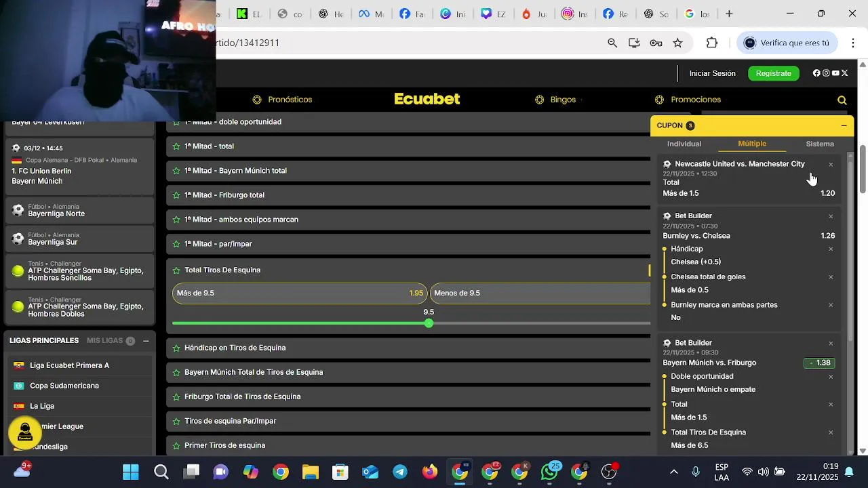Open the live chat support avatar icon
Viewport: 868px width, 488px height.
click(x=25, y=432)
